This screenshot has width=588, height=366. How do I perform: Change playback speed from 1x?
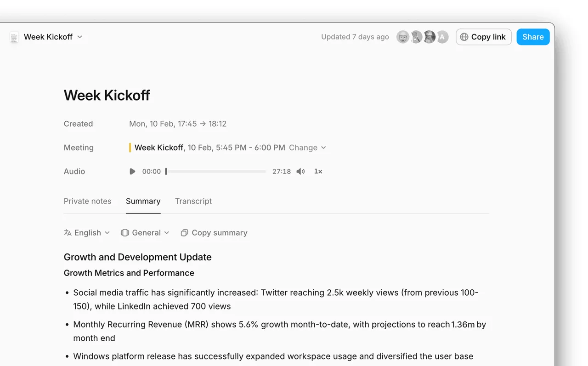coord(318,171)
